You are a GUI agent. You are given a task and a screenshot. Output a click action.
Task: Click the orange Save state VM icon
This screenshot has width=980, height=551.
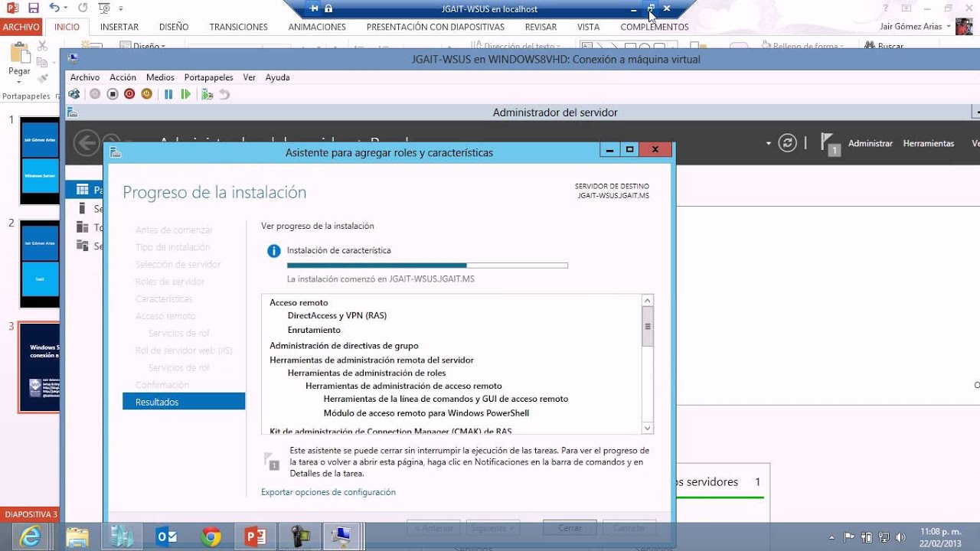[146, 94]
